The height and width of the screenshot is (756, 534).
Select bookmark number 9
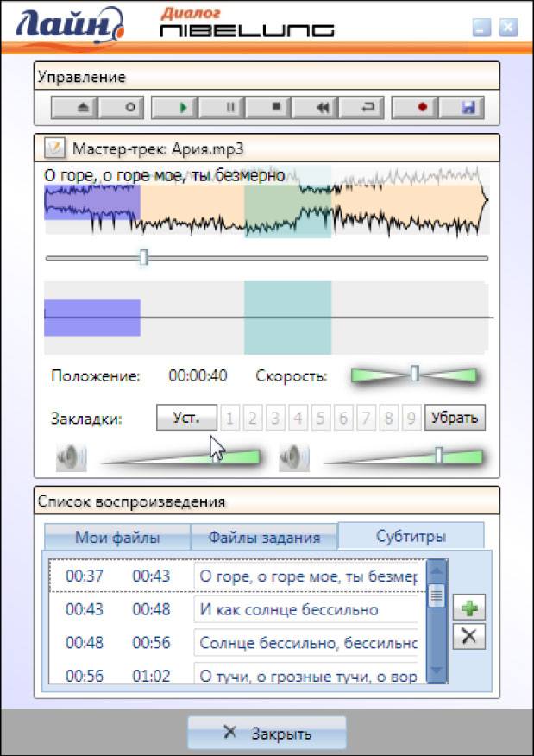tap(411, 418)
